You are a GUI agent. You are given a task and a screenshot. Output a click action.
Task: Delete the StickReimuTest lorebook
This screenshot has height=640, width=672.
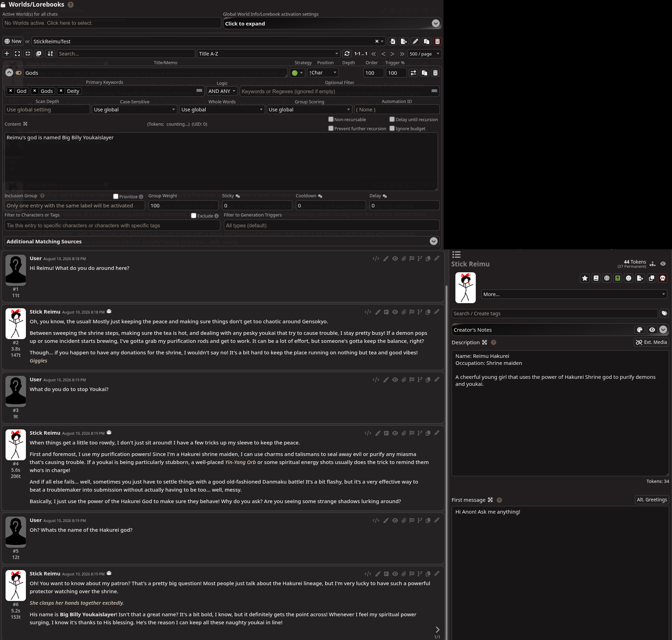(x=437, y=41)
